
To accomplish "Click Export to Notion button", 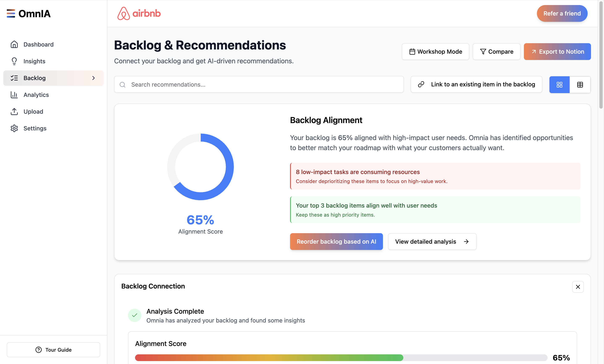I will pyautogui.click(x=557, y=51).
